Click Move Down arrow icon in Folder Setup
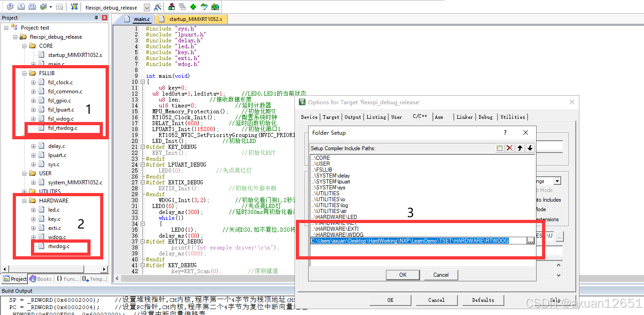This screenshot has height=315, width=644. tap(530, 148)
